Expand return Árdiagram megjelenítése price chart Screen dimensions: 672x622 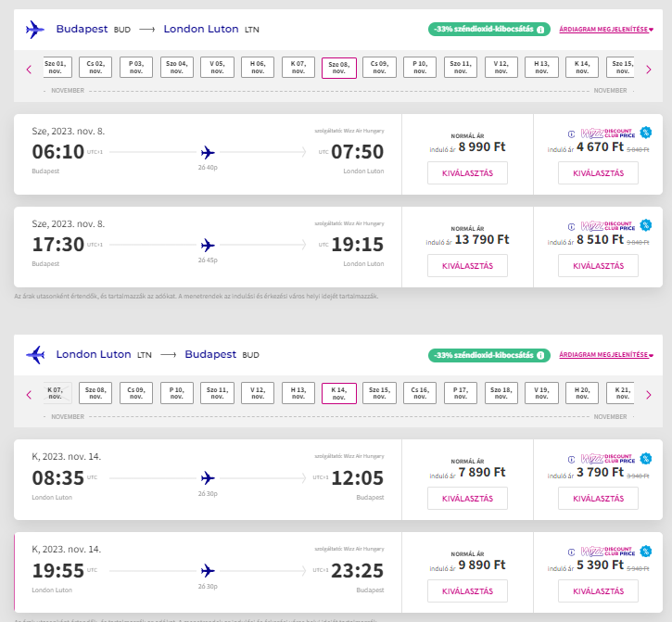[606, 355]
